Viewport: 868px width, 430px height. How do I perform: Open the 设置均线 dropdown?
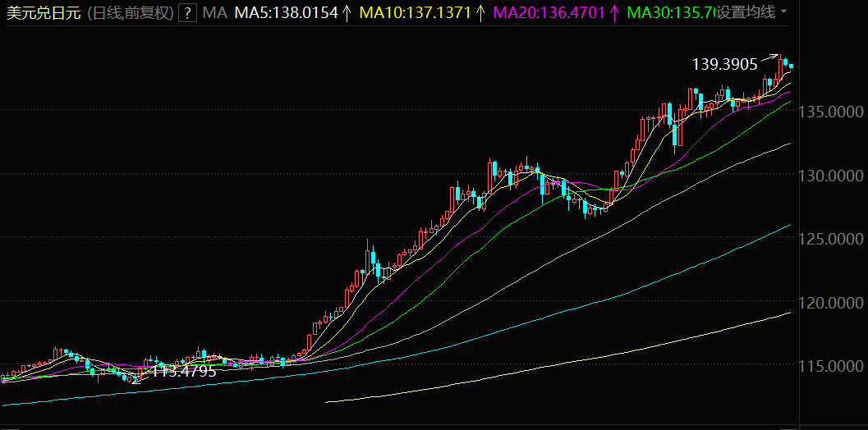(x=751, y=12)
